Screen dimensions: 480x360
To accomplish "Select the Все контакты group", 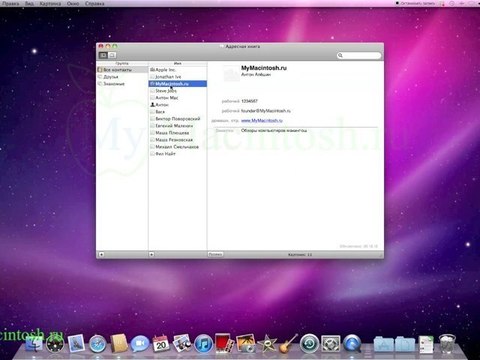I will click(x=122, y=70).
